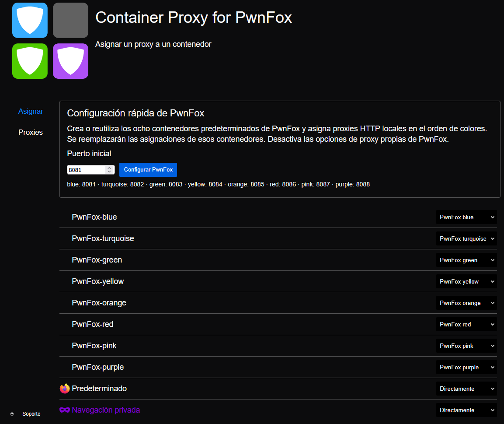Image resolution: width=504 pixels, height=424 pixels.
Task: Open proxy dropdown for PwnFox-pink
Action: [466, 346]
